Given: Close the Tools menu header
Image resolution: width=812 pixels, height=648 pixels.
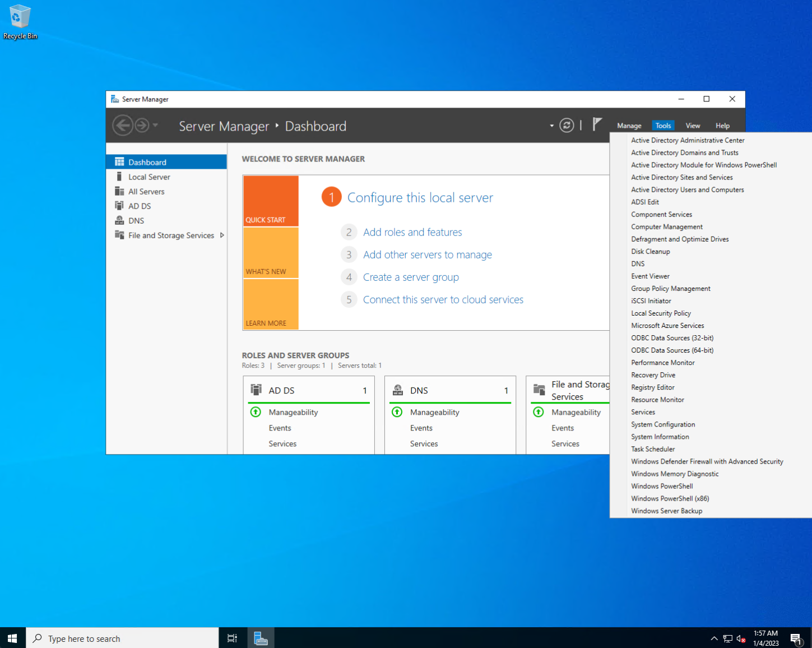Looking at the screenshot, I should point(663,126).
